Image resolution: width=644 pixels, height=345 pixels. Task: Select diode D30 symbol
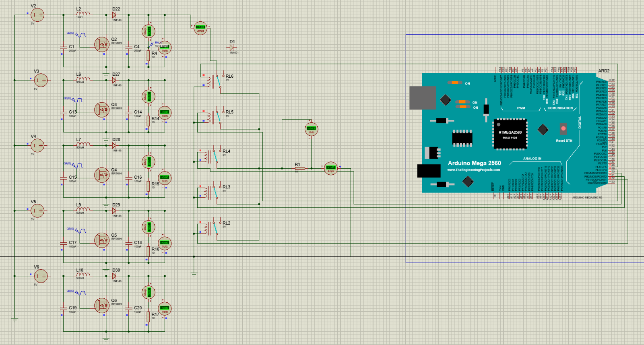click(114, 276)
